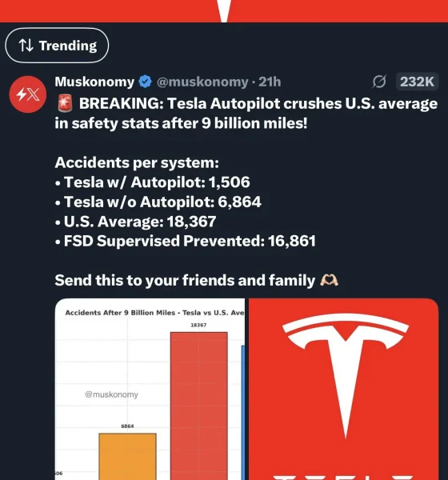The width and height of the screenshot is (448, 480).
Task: Click the white pointer in red header
Action: (x=224, y=10)
